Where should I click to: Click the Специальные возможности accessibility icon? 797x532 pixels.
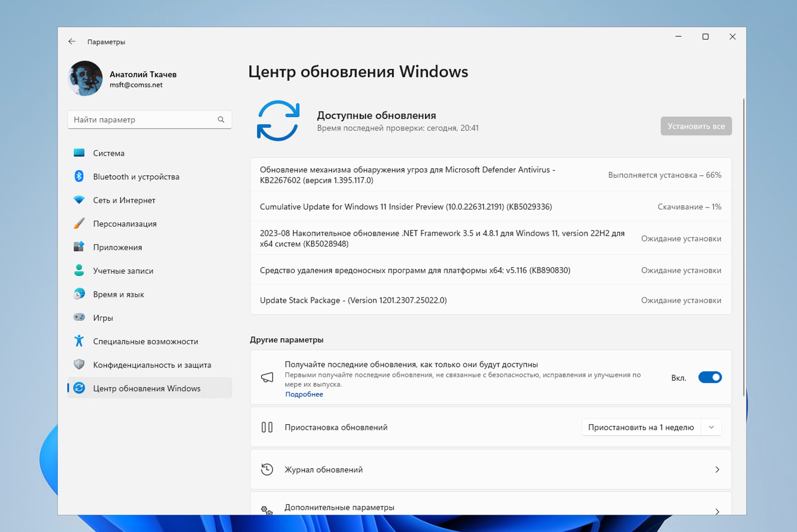click(x=79, y=341)
